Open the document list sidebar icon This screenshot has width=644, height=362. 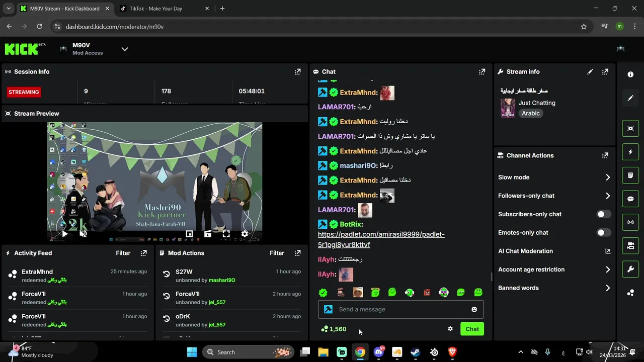pyautogui.click(x=630, y=175)
